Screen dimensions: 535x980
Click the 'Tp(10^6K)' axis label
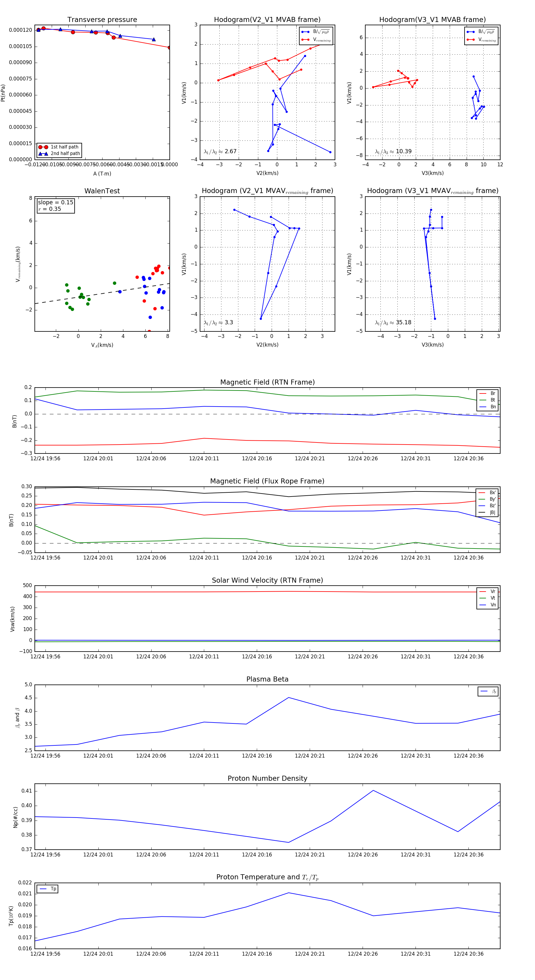pyautogui.click(x=11, y=916)
